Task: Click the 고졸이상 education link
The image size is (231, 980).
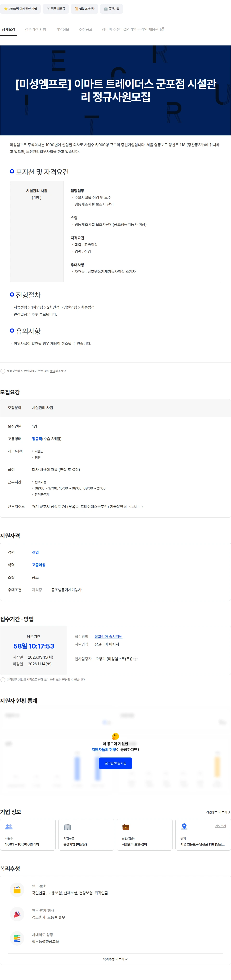Action: point(38,565)
